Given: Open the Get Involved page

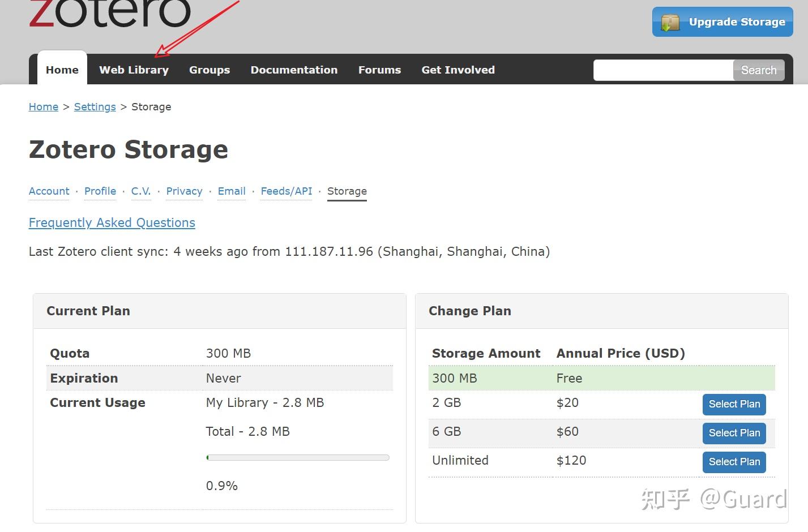Looking at the screenshot, I should coord(458,70).
